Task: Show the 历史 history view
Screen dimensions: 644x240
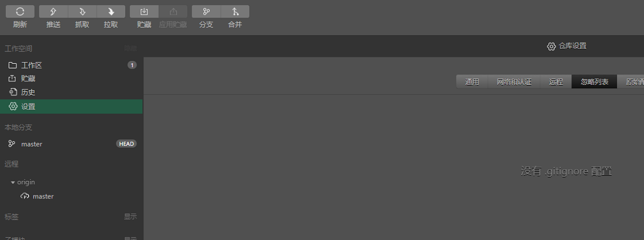Action: [x=71, y=92]
